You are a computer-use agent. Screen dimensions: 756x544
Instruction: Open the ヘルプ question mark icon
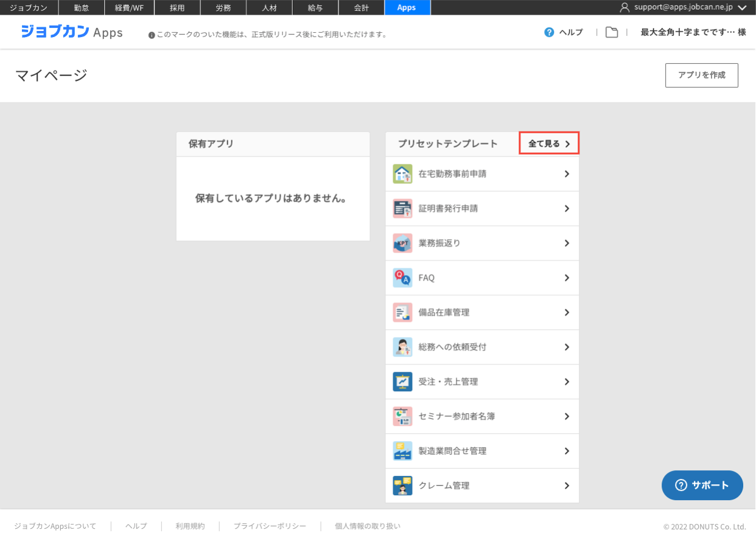(549, 32)
